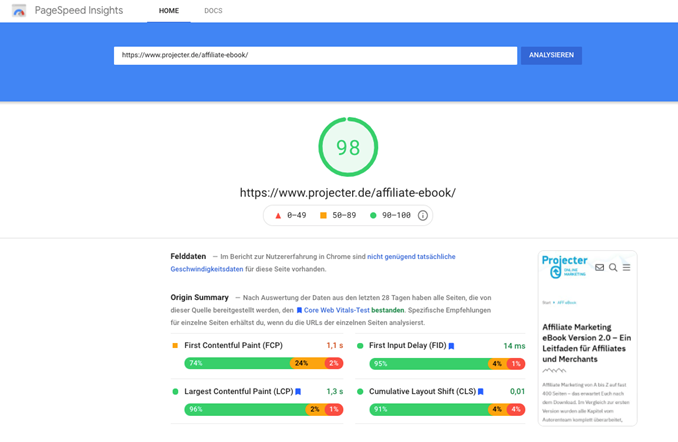Click the green dot beside Cumulative Layout Shift
This screenshot has height=442, width=678.
pos(360,391)
